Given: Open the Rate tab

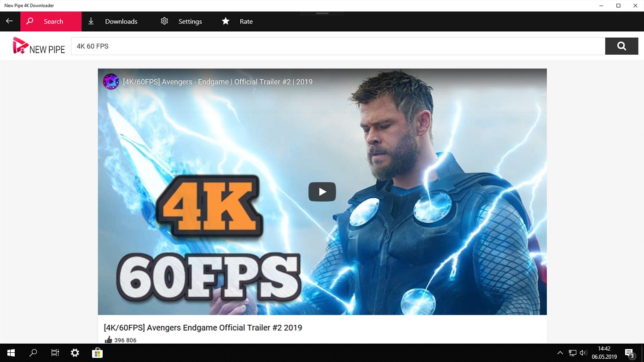Looking at the screenshot, I should coord(238,21).
